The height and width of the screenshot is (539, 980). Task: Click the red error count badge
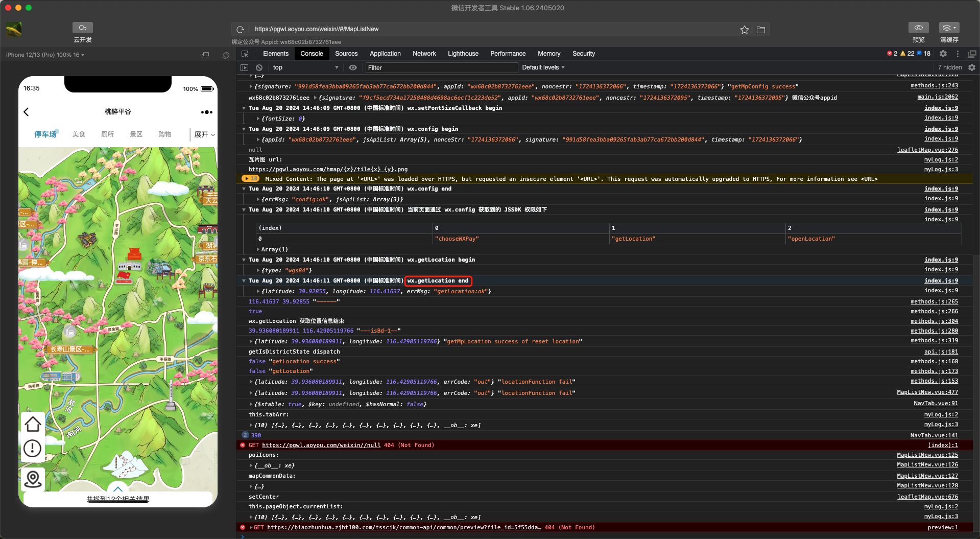892,54
